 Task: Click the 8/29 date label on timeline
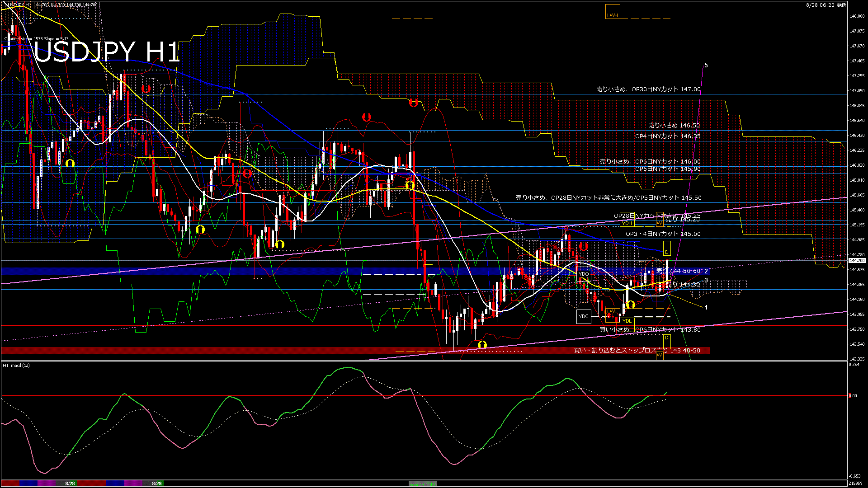(156, 483)
